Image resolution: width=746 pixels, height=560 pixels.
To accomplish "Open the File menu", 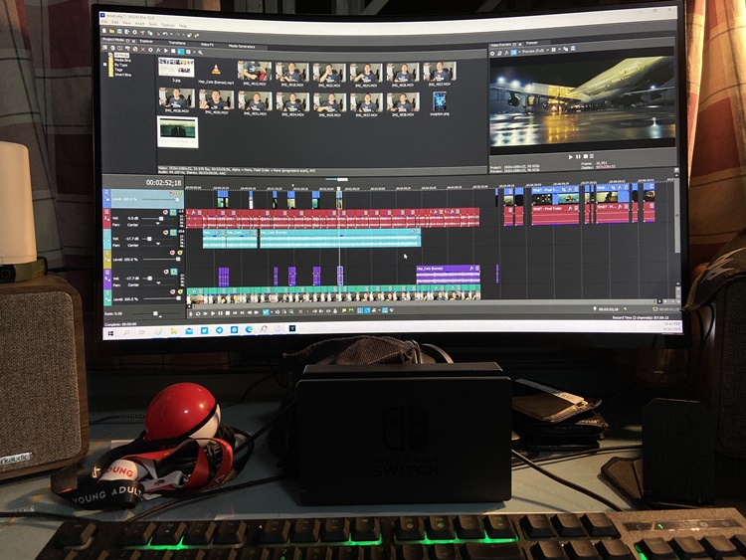I will 104,22.
